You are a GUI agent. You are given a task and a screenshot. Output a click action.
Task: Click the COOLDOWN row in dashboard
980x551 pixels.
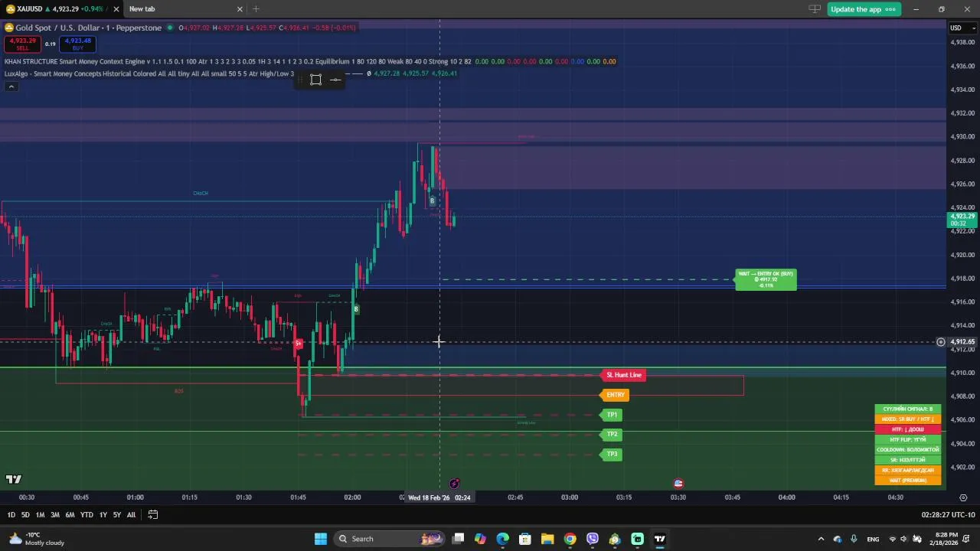tap(908, 450)
